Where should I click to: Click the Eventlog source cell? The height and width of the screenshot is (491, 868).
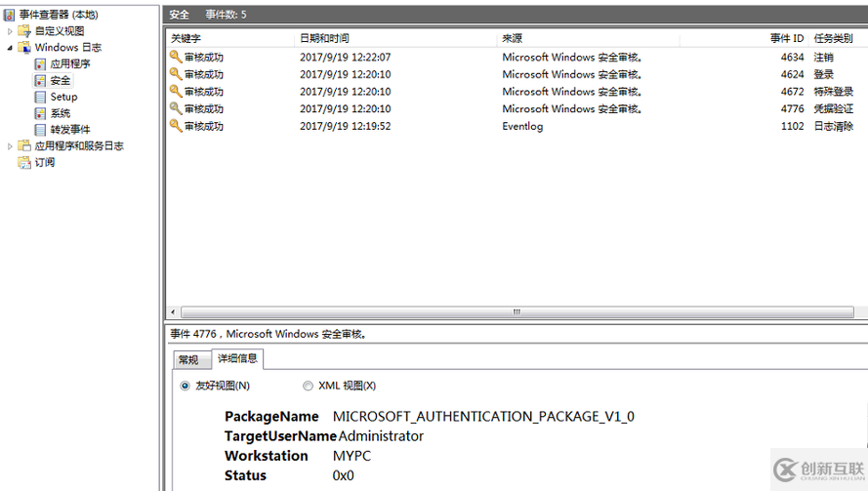point(522,126)
